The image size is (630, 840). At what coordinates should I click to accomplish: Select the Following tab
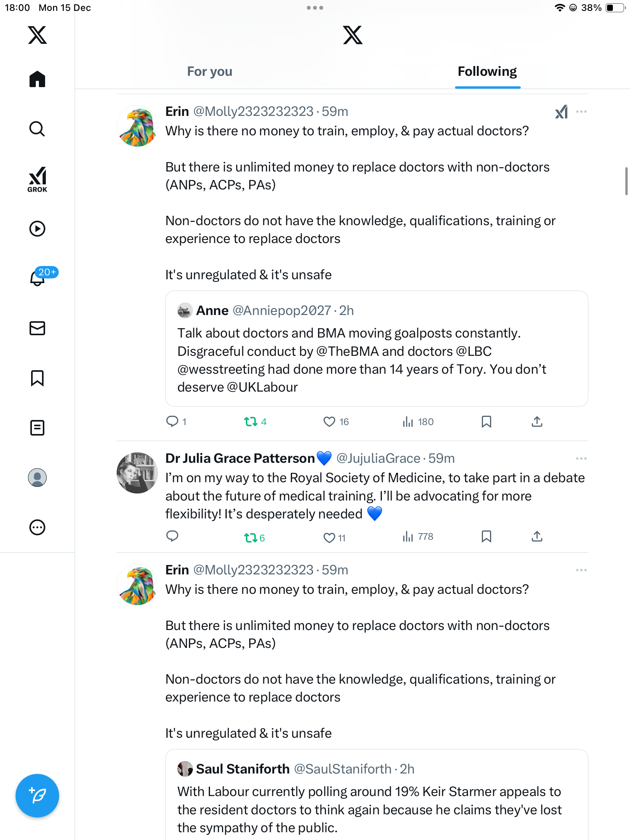coord(487,72)
